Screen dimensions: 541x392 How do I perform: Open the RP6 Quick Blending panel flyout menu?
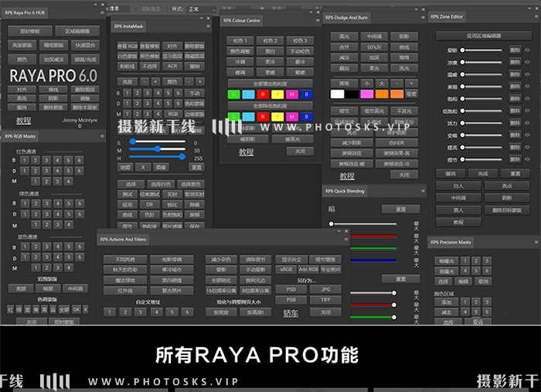tap(423, 190)
